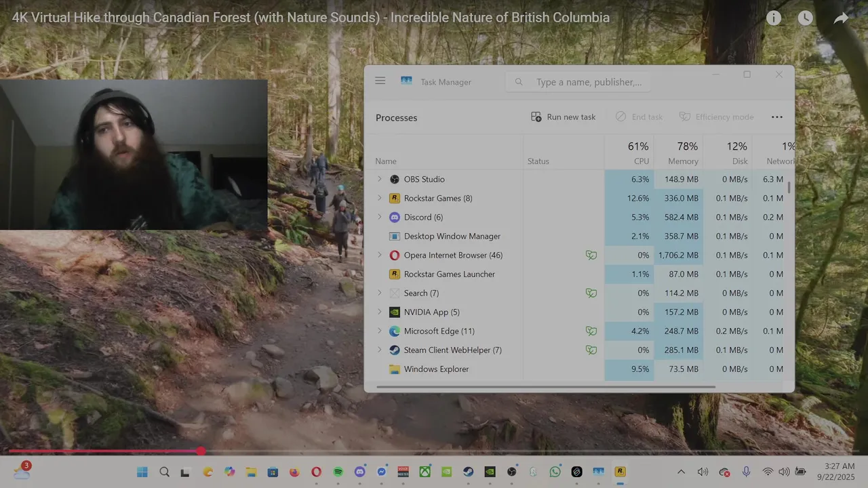Show hidden system tray icons chevron

click(681, 472)
